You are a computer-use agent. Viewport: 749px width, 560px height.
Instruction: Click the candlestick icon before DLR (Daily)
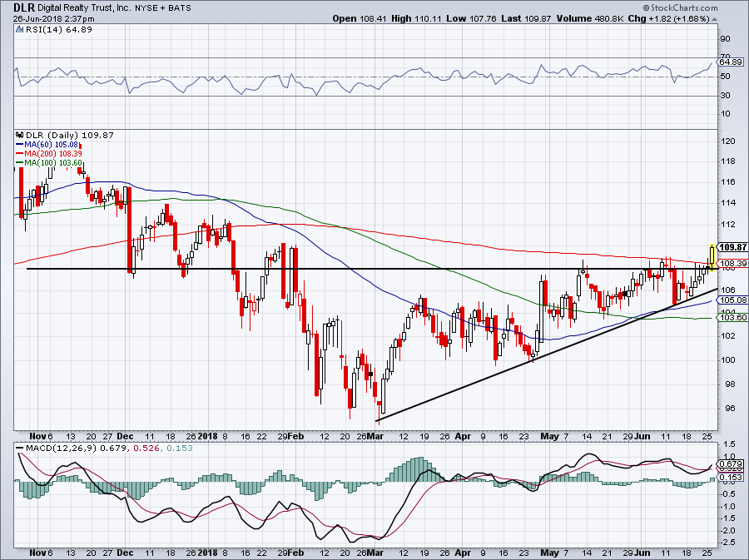point(20,135)
